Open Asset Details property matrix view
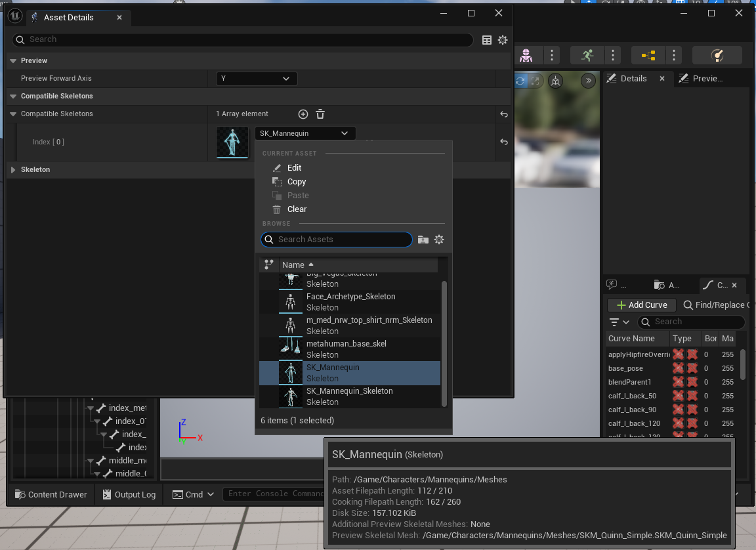Image resolution: width=756 pixels, height=550 pixels. 487,40
